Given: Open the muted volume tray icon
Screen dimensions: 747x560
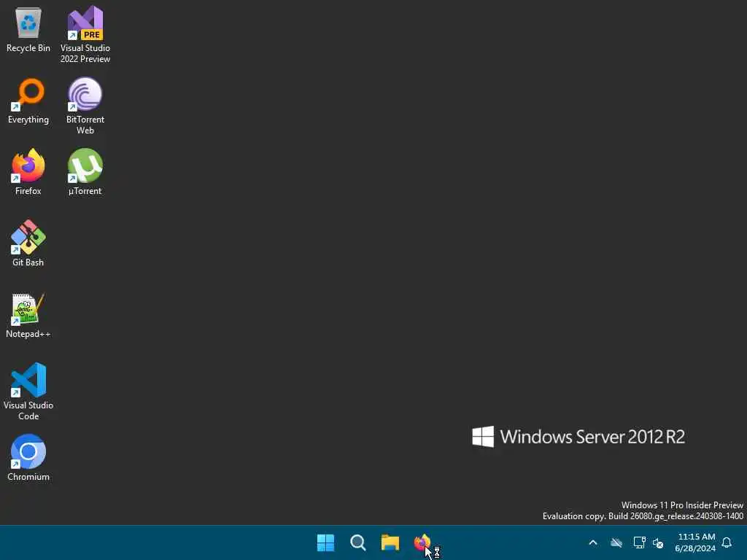Looking at the screenshot, I should pos(658,542).
